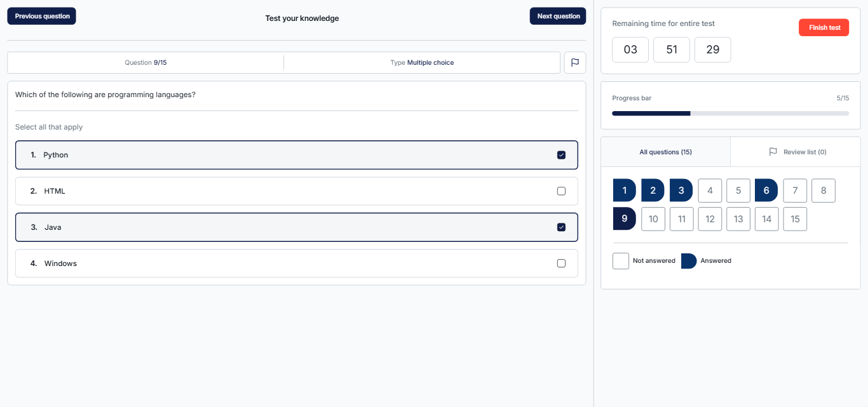
Task: Go to question 15 tile
Action: tap(795, 219)
